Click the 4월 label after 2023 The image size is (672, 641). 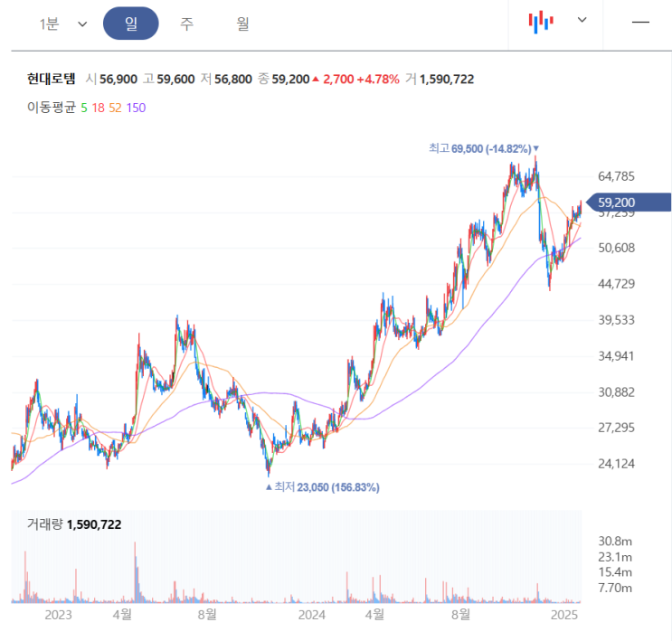pyautogui.click(x=122, y=615)
